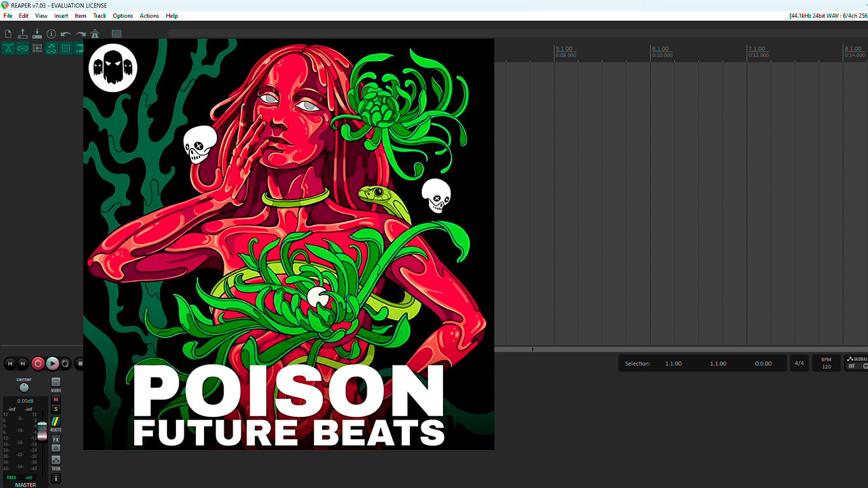Toggle the Repeat loop button
868x488 pixels.
(65, 363)
